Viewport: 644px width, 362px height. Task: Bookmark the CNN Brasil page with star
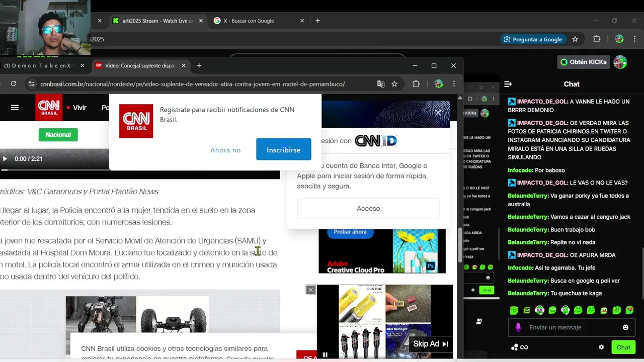[x=394, y=84]
